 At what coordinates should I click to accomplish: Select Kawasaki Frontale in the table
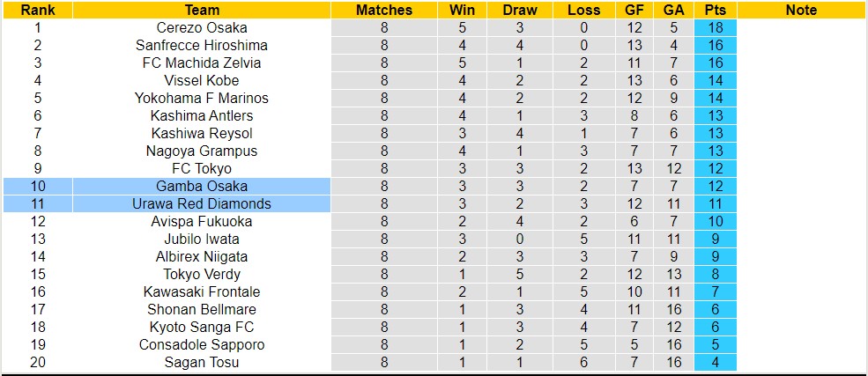click(202, 291)
